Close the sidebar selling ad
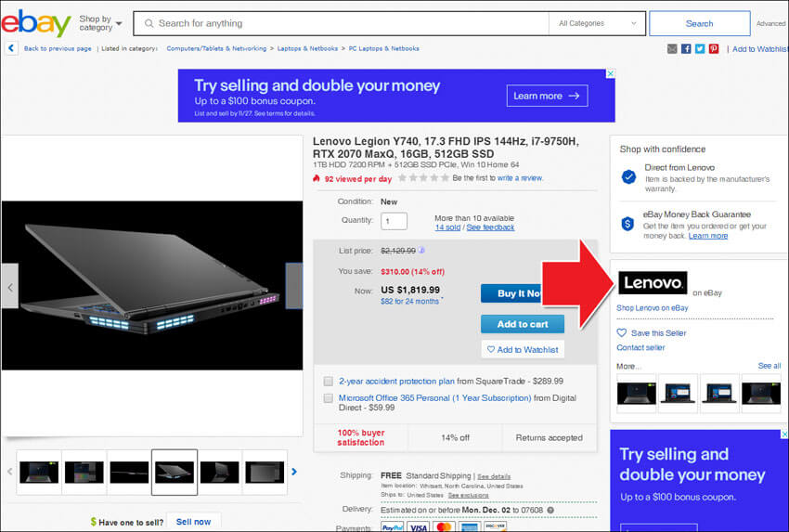The height and width of the screenshot is (532, 789). 784,434
